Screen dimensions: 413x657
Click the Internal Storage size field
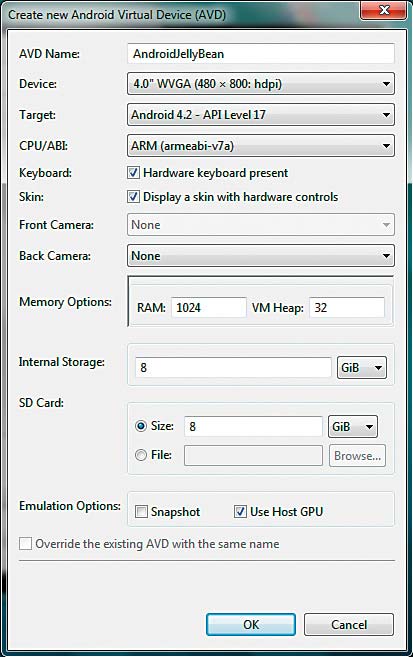pos(233,367)
